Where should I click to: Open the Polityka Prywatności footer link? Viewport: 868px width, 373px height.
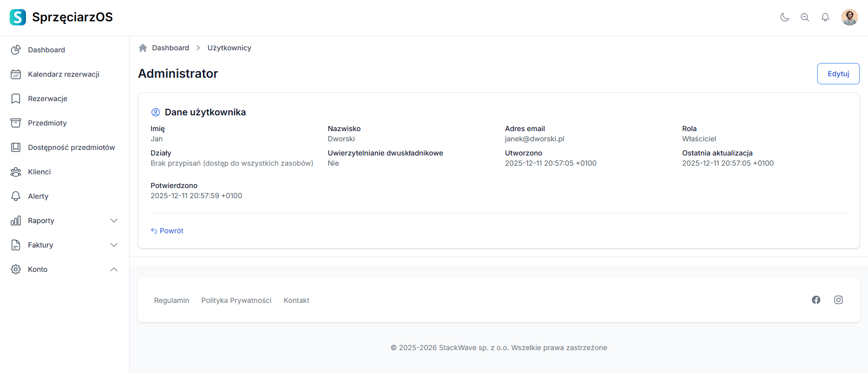pyautogui.click(x=236, y=300)
